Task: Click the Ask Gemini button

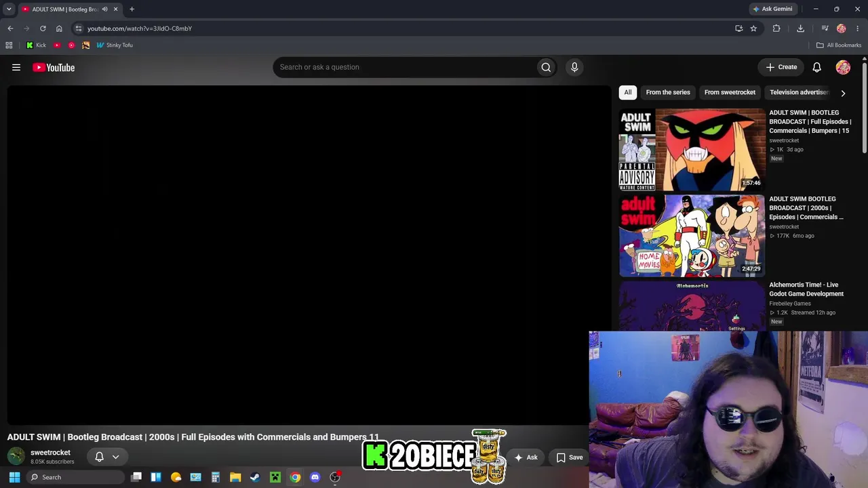Action: (x=772, y=9)
